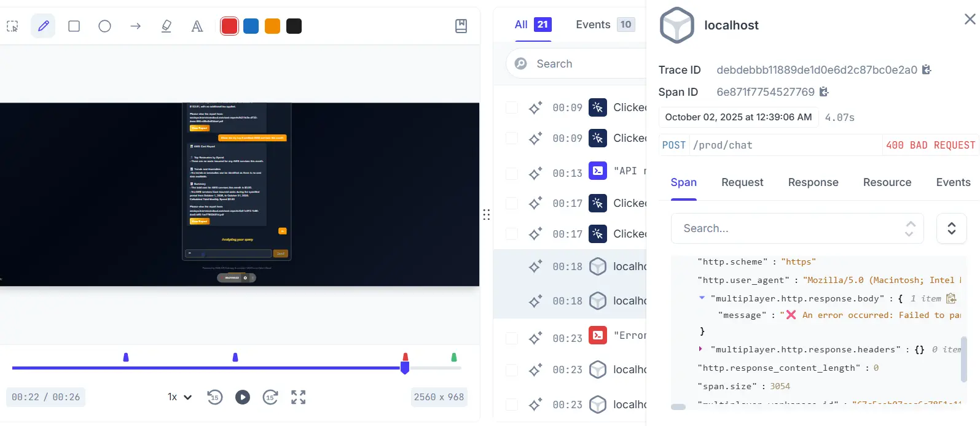980x426 pixels.
Task: Copy the response body JSON item
Action: [x=951, y=299]
